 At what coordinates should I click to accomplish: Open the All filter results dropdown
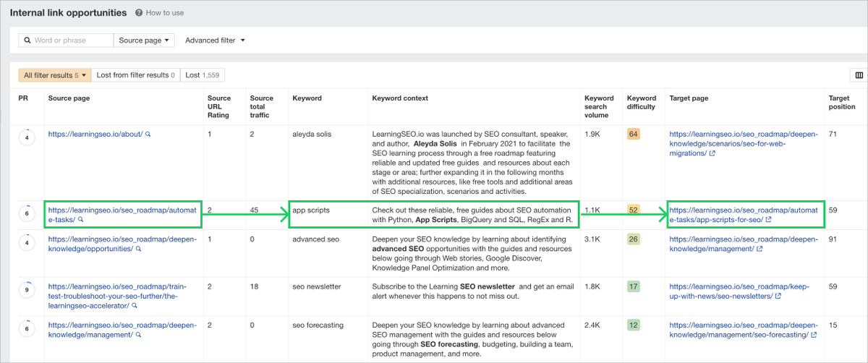pos(55,75)
